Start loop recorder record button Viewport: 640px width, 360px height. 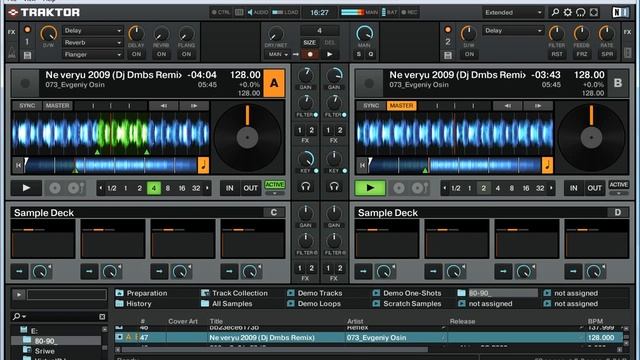click(310, 54)
